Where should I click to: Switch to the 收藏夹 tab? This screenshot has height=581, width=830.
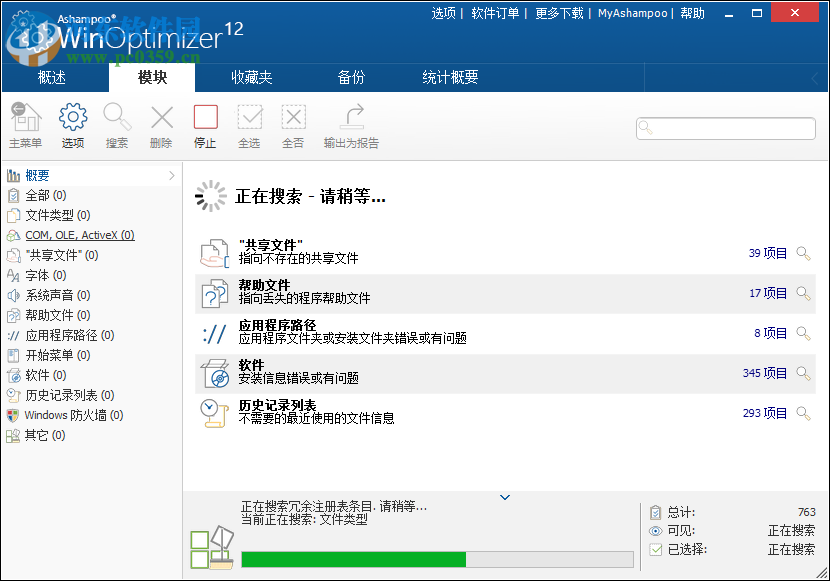tap(253, 75)
